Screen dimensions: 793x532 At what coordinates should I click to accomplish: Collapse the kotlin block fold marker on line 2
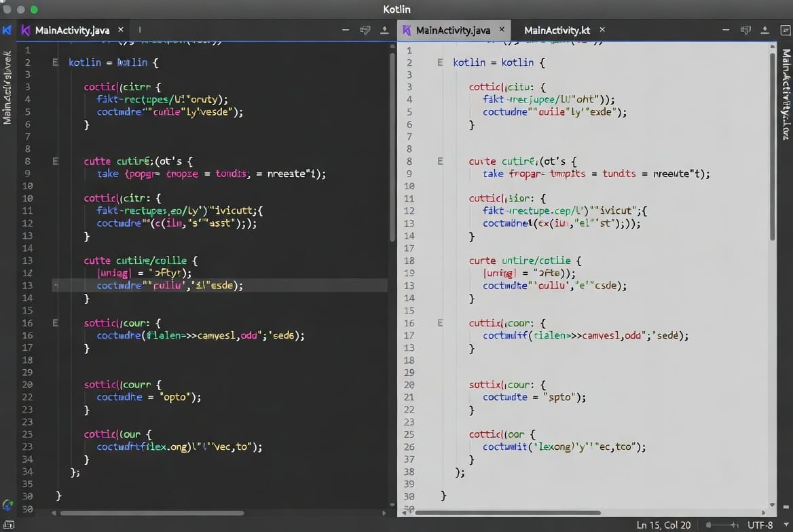[55, 62]
